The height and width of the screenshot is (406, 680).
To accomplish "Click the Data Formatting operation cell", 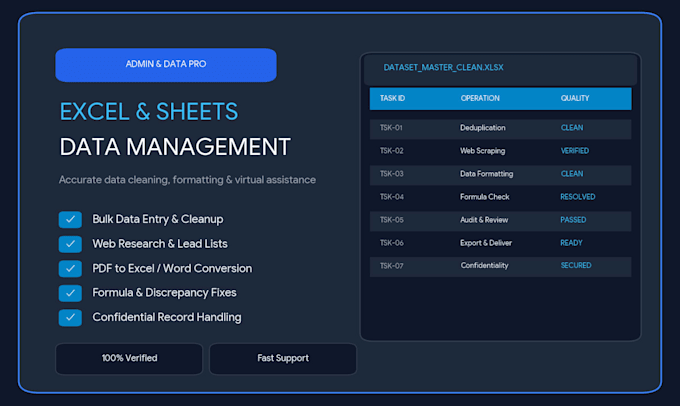I will pos(487,174).
